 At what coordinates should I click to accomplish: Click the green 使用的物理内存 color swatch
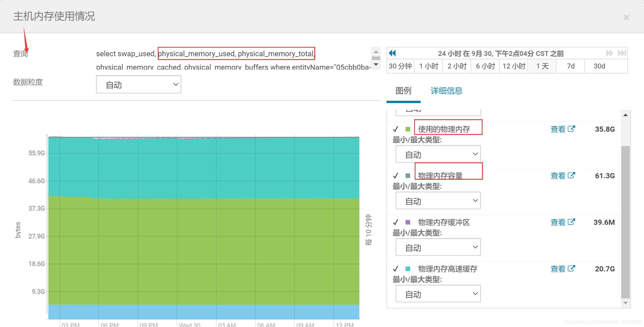point(408,129)
